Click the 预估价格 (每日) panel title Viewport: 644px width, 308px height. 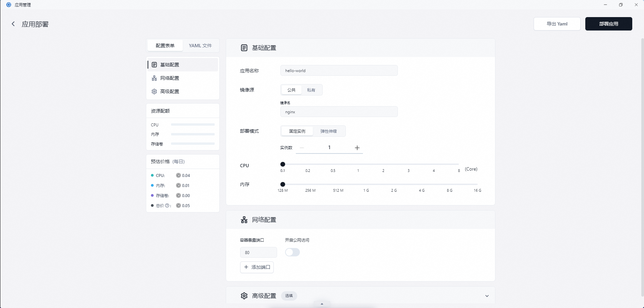click(168, 162)
